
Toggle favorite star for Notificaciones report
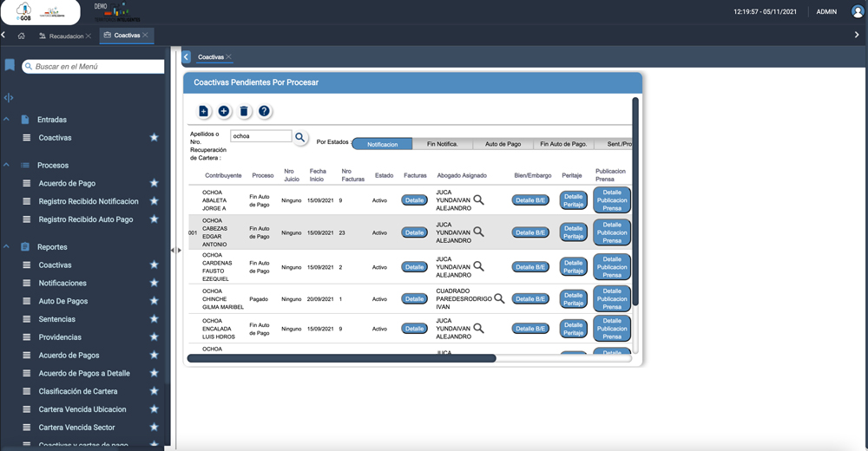[154, 283]
